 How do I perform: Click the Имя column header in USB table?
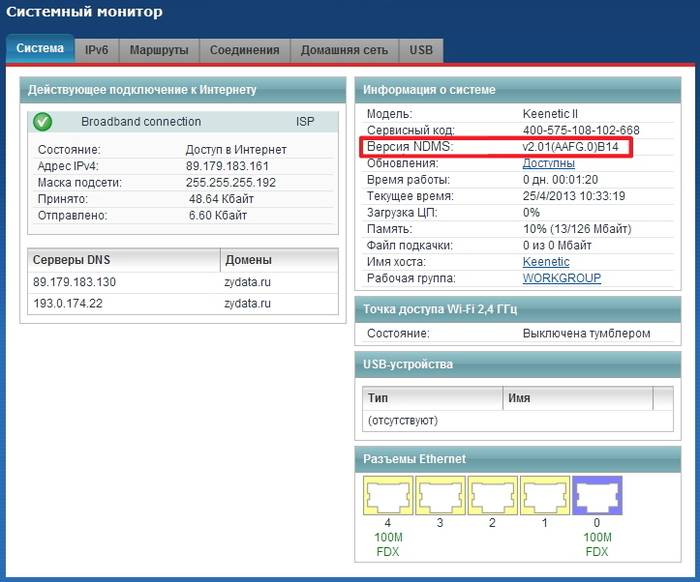pos(576,398)
